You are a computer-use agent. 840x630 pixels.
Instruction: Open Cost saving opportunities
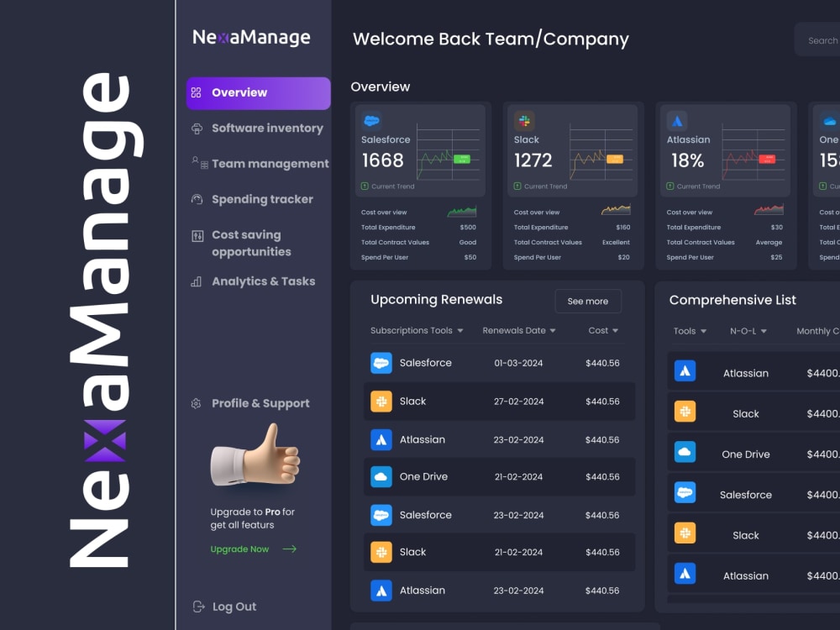251,244
